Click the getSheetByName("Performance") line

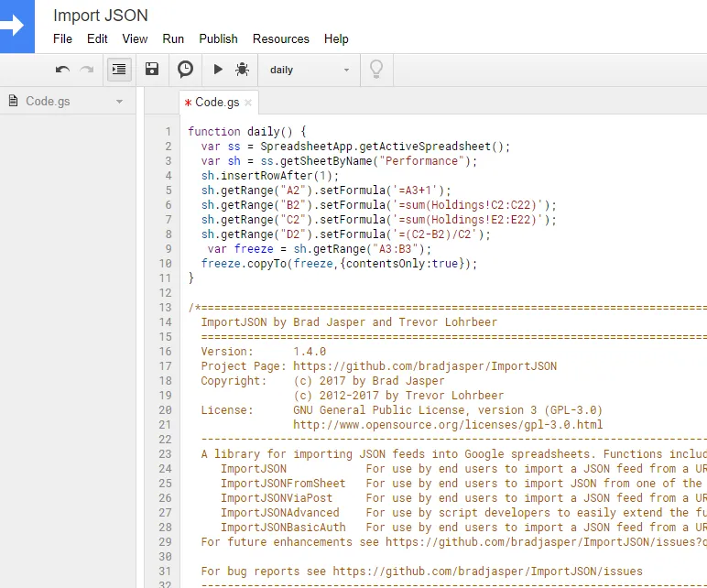pyautogui.click(x=339, y=161)
